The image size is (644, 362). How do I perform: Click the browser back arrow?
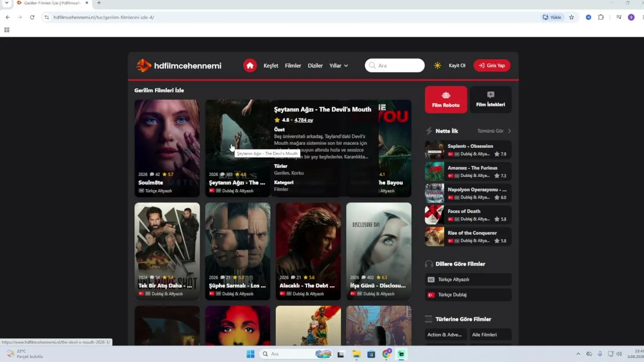coord(8,17)
